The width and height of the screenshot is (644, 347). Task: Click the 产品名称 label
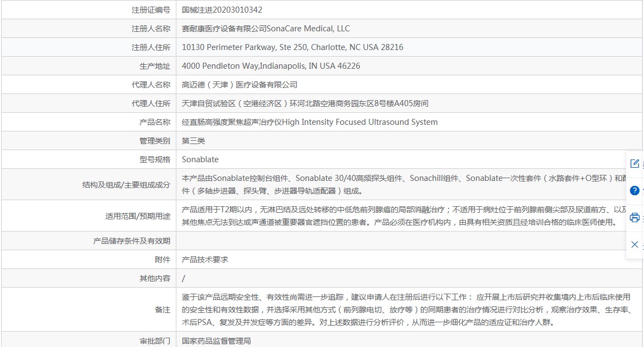click(155, 122)
